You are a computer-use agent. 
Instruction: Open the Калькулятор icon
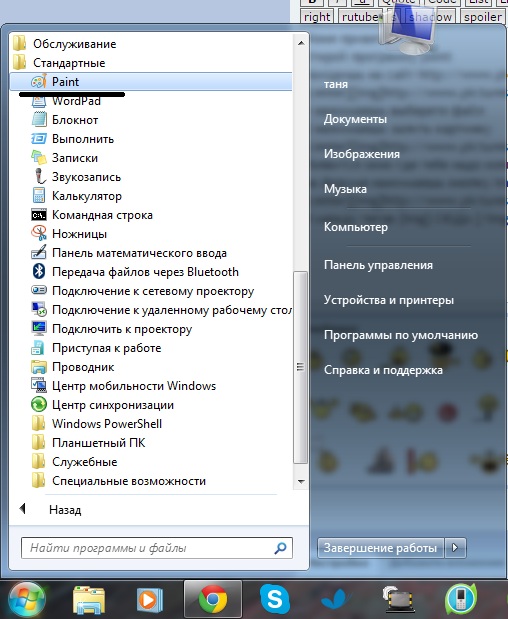coord(39,195)
